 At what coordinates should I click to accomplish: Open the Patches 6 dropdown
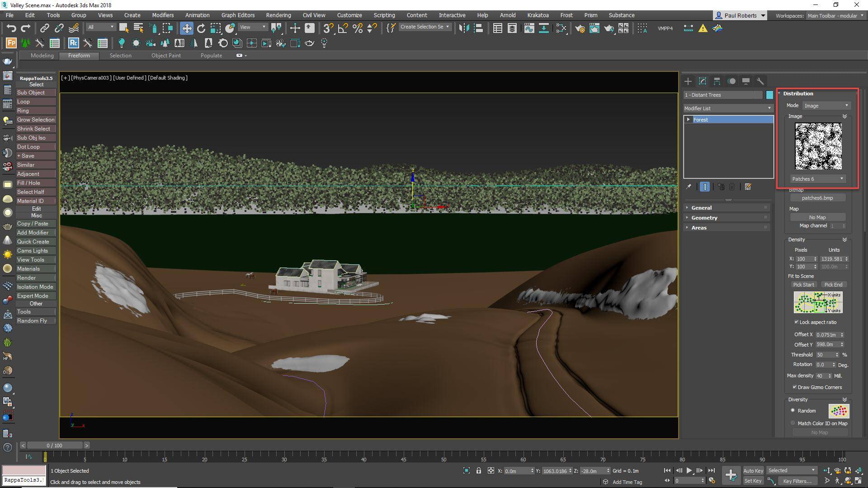click(817, 178)
